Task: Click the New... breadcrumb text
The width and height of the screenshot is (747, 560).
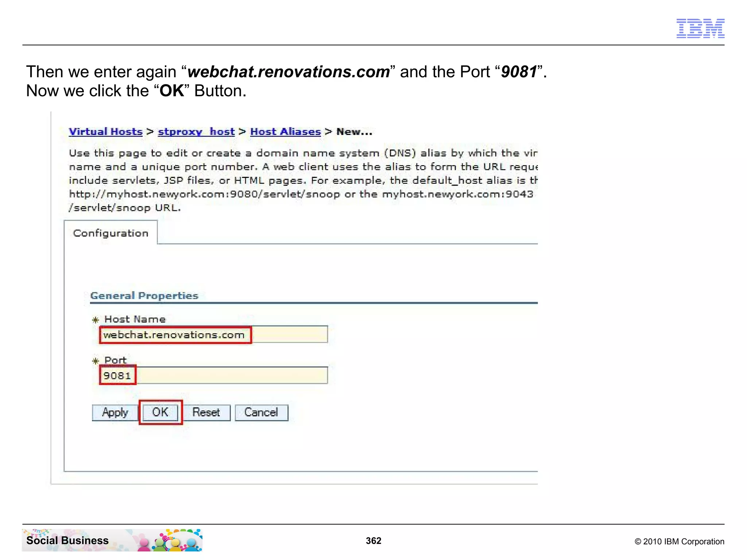Action: 354,132
